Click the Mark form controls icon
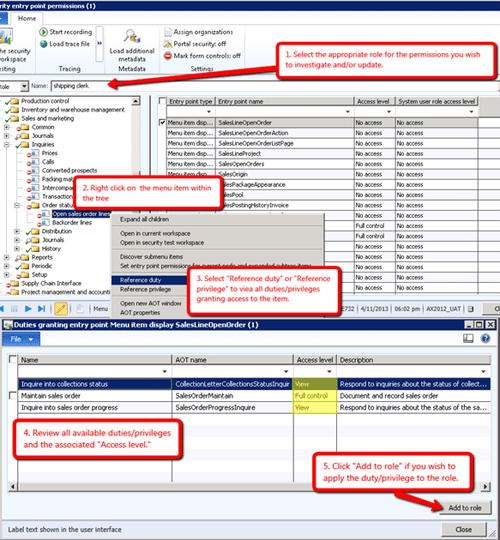The height and width of the screenshot is (540, 500). click(x=168, y=56)
